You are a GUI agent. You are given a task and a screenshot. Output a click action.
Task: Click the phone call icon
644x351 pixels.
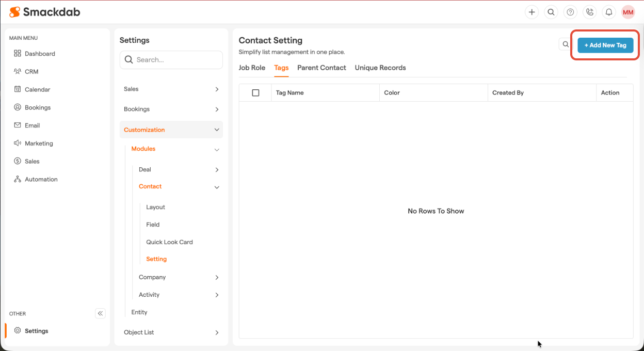click(x=589, y=12)
